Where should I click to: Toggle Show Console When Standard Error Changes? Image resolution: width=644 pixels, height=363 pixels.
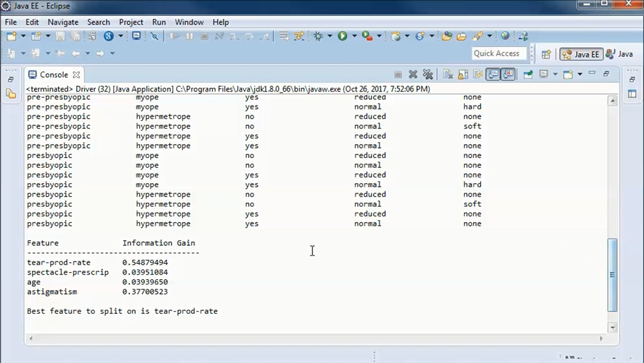click(x=508, y=74)
